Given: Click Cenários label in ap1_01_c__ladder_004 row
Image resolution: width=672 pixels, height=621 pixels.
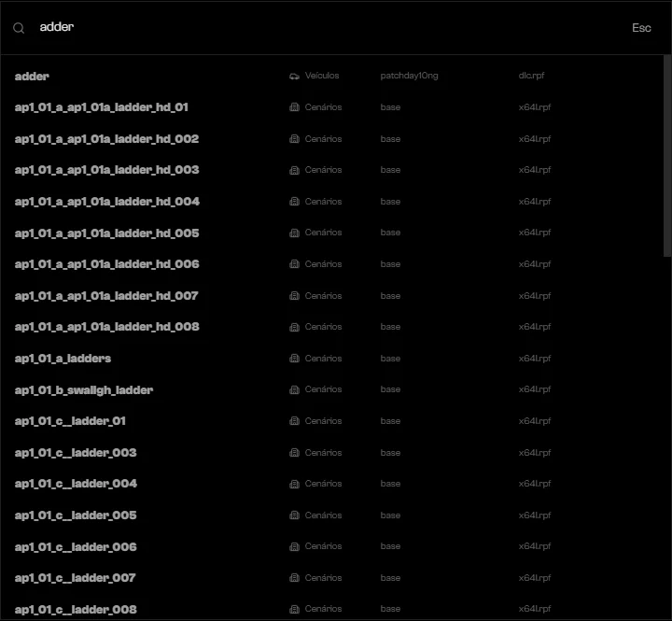Looking at the screenshot, I should coord(323,484).
